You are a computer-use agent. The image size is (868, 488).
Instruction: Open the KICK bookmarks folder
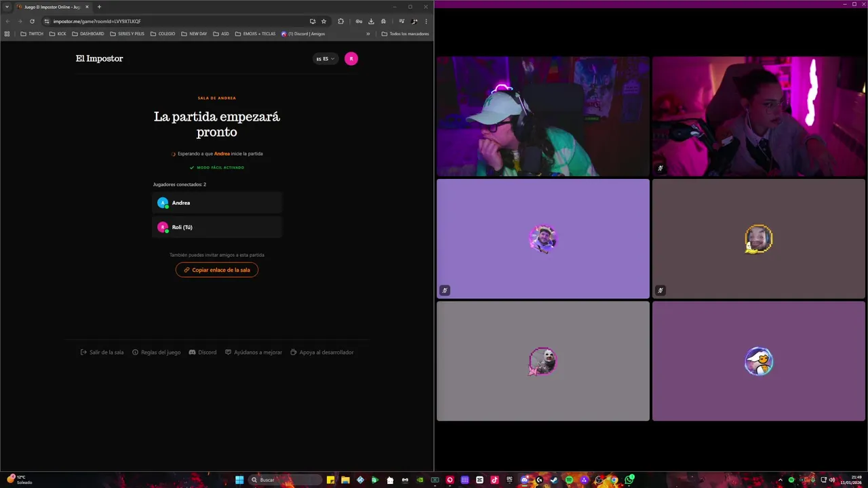pyautogui.click(x=58, y=34)
